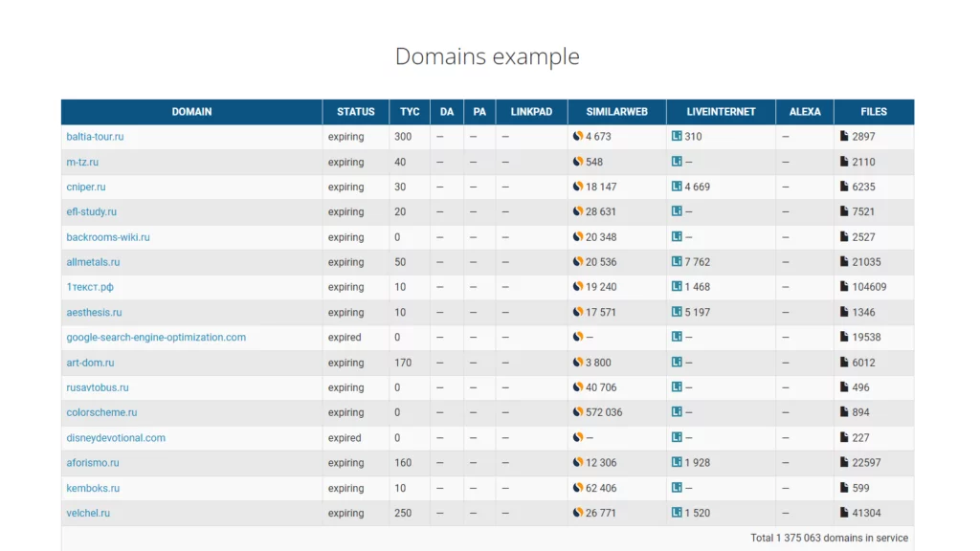Click LiveInternet icon beside 7 762
This screenshot has width=980, height=551.
[677, 262]
